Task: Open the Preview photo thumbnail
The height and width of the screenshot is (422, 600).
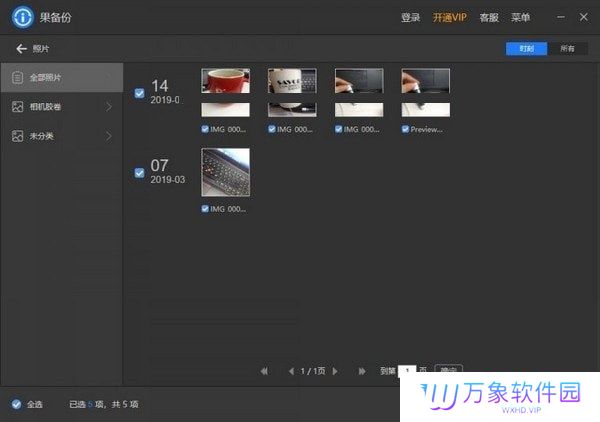Action: [x=426, y=93]
